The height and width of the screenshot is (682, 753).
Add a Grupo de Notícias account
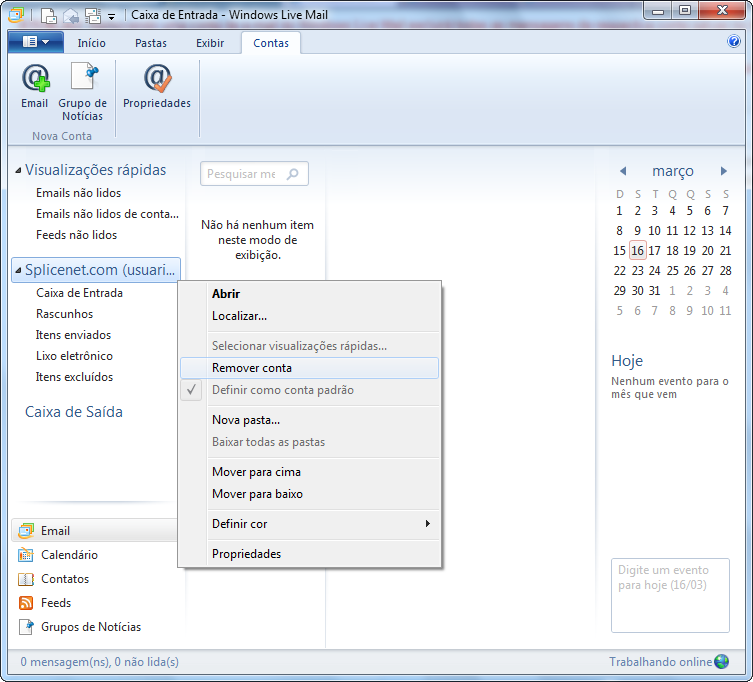(x=83, y=92)
